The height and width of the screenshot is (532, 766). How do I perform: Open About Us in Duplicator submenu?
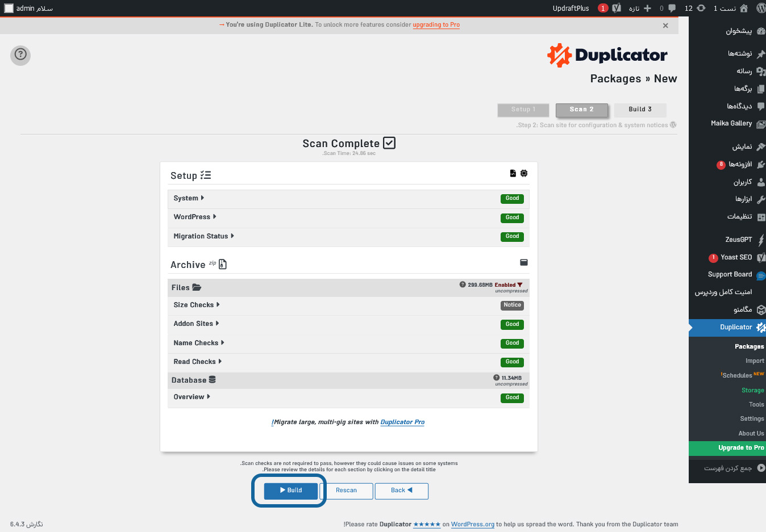point(751,434)
